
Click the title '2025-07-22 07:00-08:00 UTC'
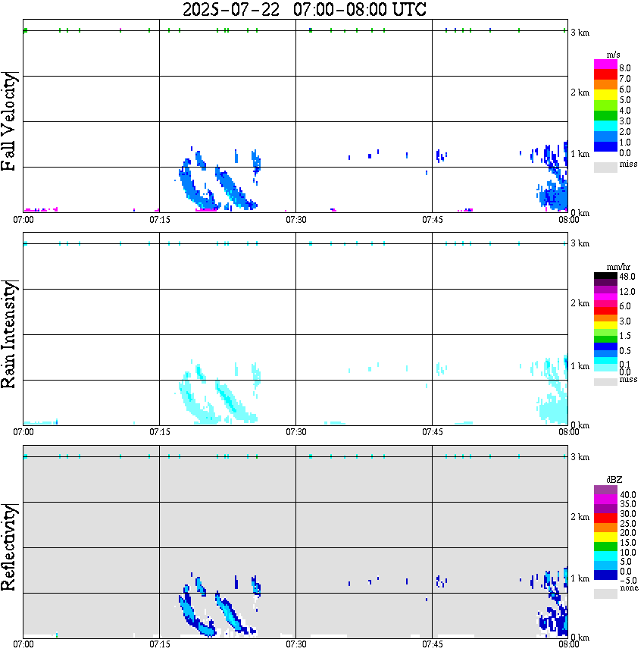[304, 9]
